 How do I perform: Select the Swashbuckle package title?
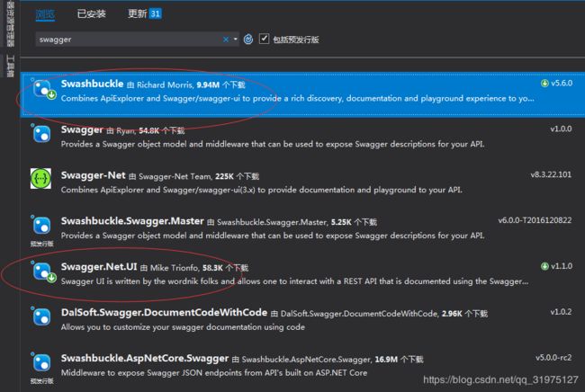coord(92,84)
